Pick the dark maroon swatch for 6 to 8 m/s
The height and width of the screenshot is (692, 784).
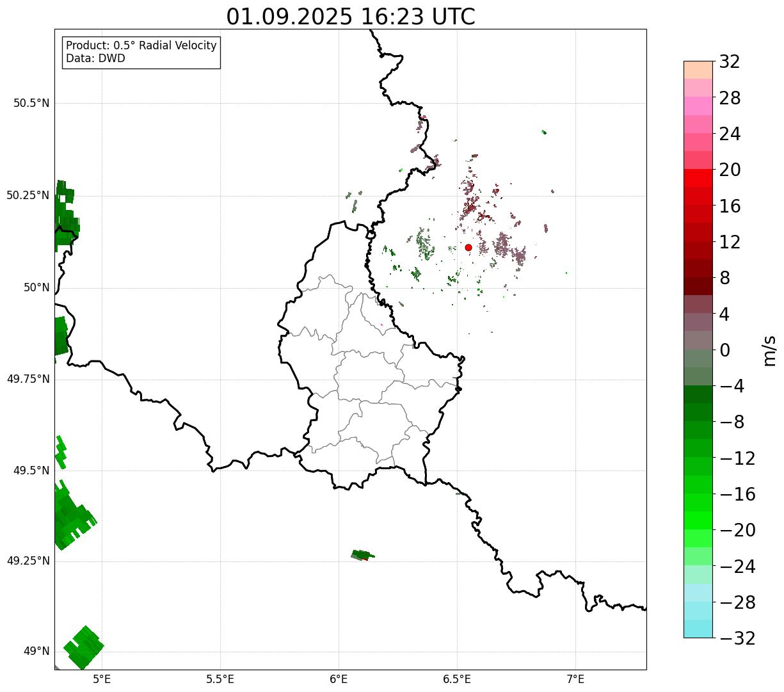coord(698,286)
